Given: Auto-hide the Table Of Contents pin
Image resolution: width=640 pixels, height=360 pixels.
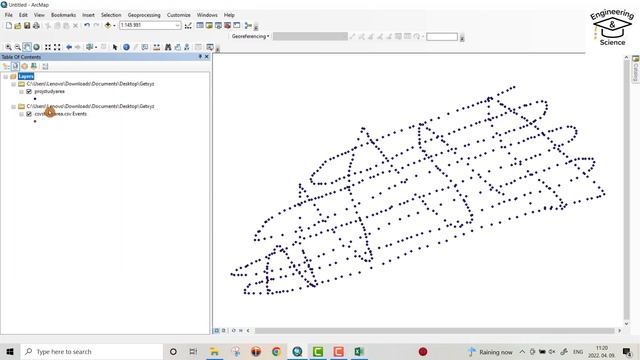Looking at the screenshot, I should point(200,57).
